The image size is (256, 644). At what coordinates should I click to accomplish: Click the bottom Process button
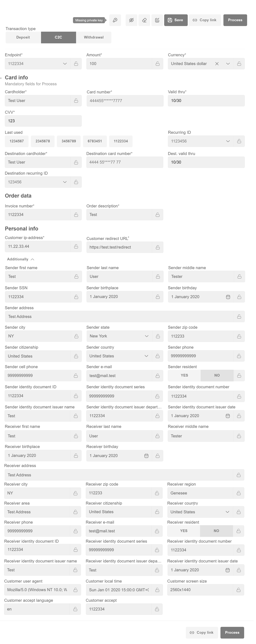coord(232,632)
